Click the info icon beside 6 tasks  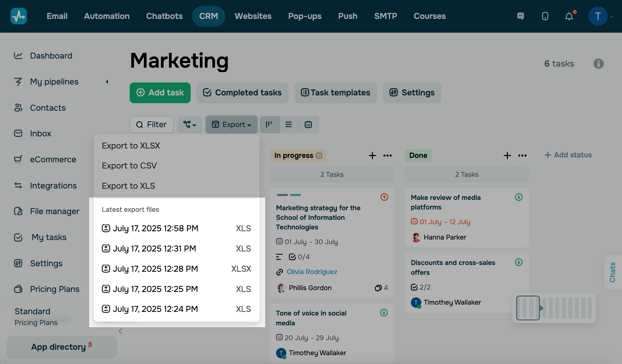tap(598, 64)
